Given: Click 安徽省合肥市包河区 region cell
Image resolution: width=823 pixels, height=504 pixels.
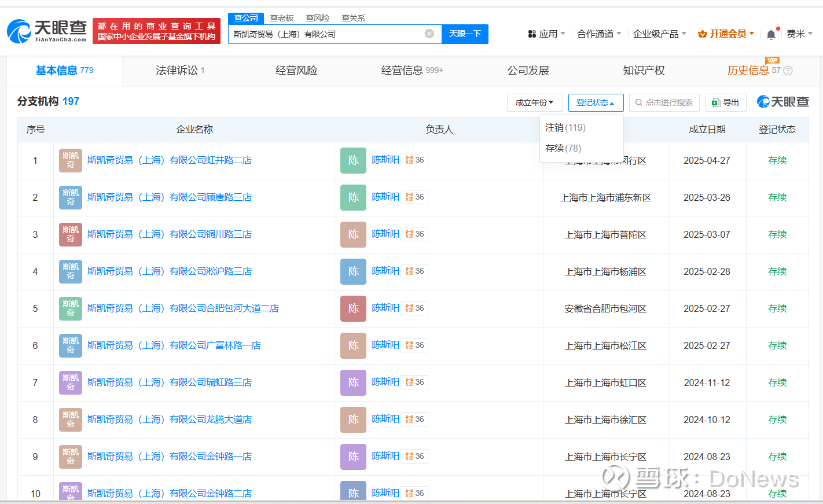Looking at the screenshot, I should pyautogui.click(x=605, y=308).
